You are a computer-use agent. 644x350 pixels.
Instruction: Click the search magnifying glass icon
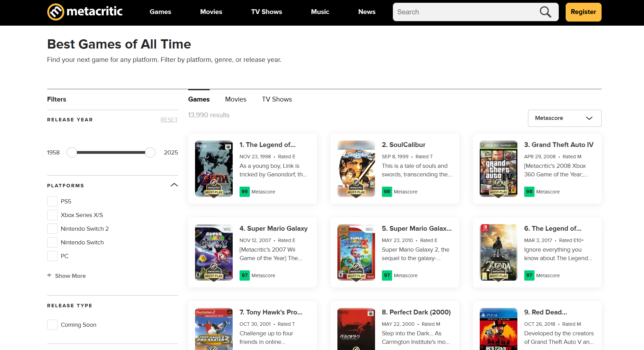point(545,12)
